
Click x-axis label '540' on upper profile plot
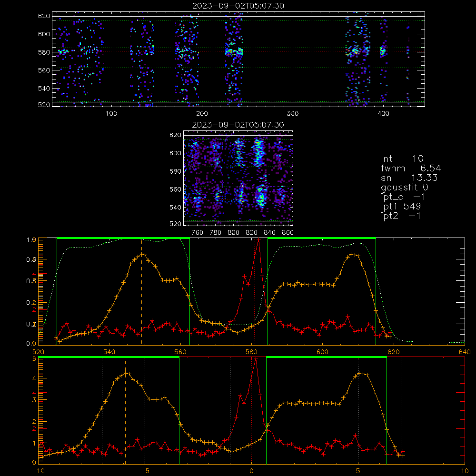tap(109, 352)
